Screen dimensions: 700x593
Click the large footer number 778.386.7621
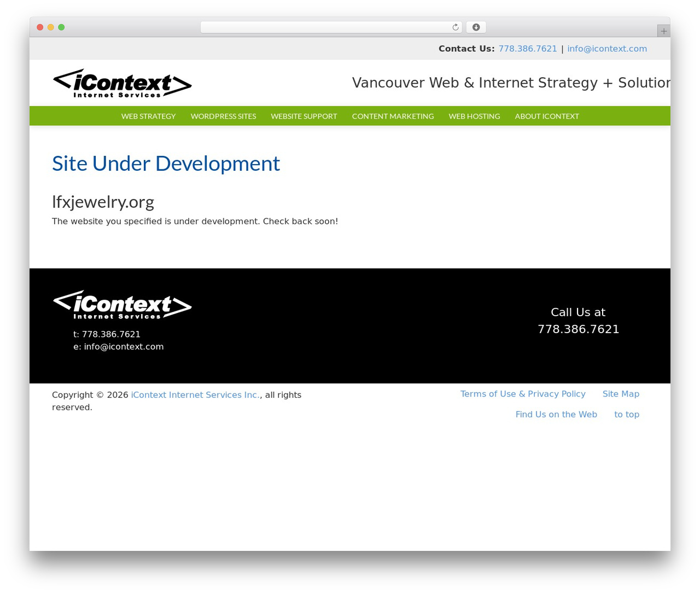click(579, 329)
